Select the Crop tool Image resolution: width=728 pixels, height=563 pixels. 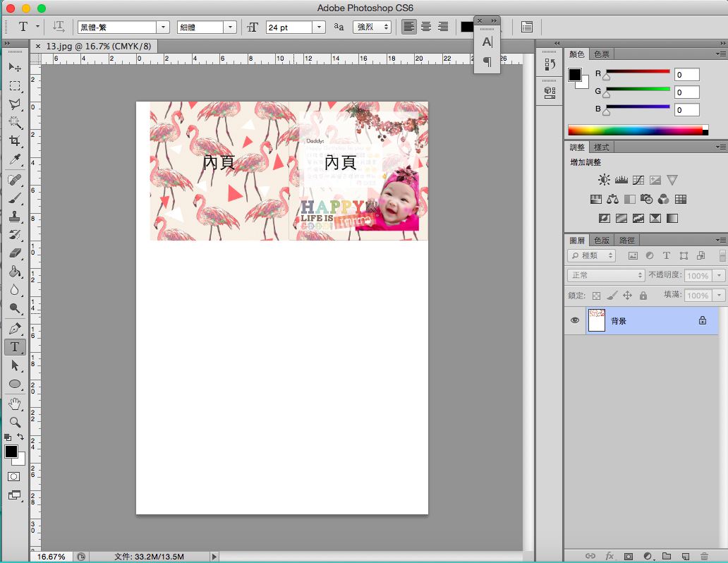point(14,142)
